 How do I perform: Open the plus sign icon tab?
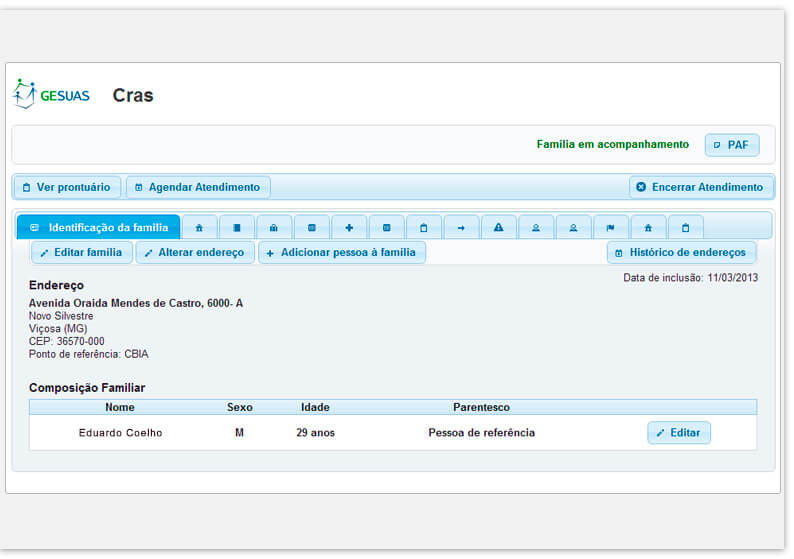[349, 228]
